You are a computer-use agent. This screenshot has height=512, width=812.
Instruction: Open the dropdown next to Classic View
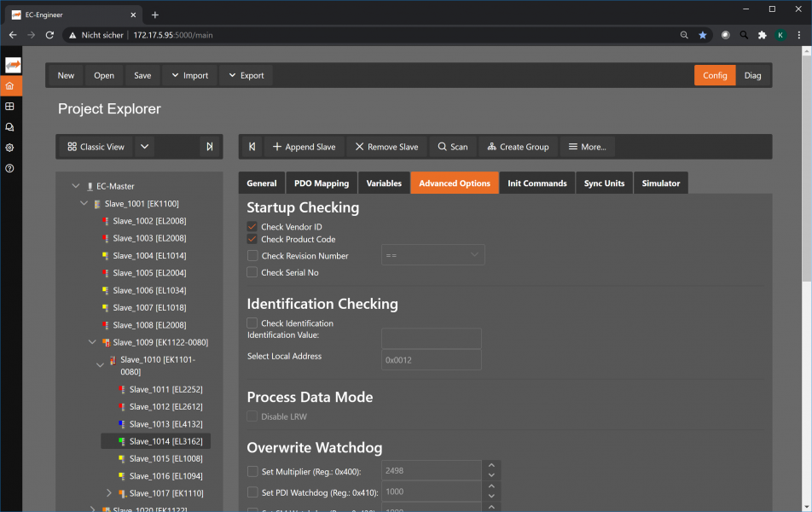(144, 147)
